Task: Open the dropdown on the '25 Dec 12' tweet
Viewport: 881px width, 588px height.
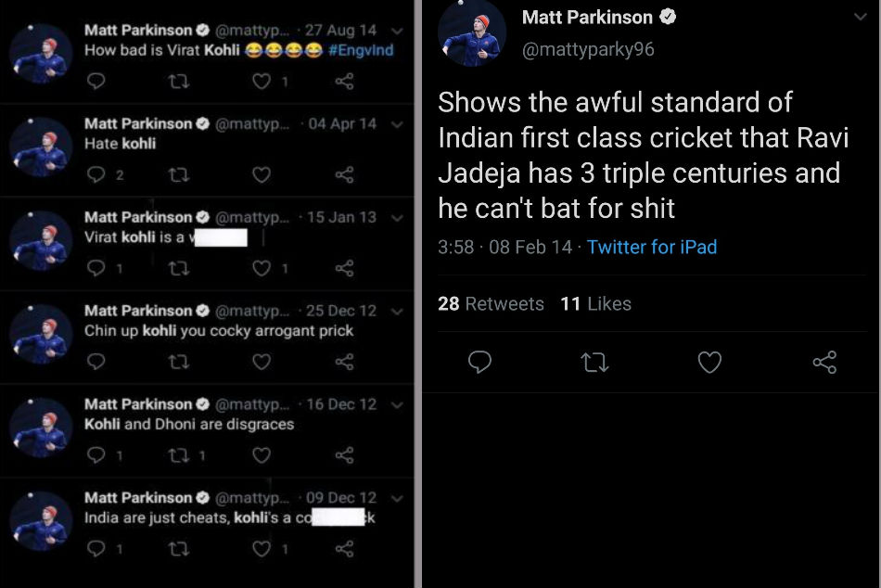Action: [397, 311]
